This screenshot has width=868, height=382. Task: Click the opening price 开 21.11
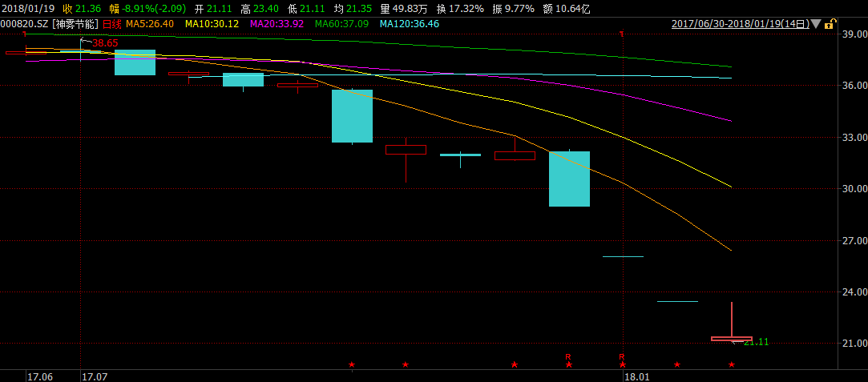(216, 9)
